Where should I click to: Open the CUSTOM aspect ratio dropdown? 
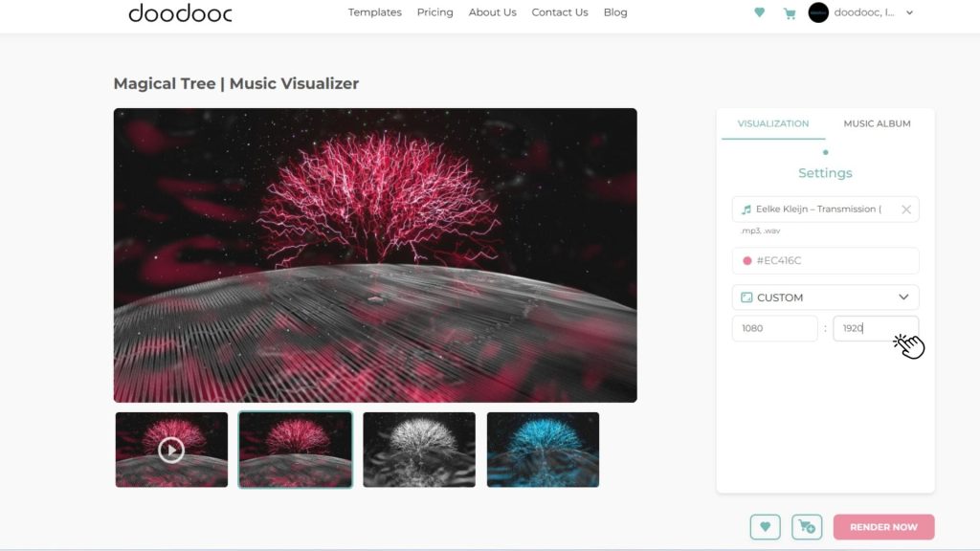pyautogui.click(x=825, y=298)
